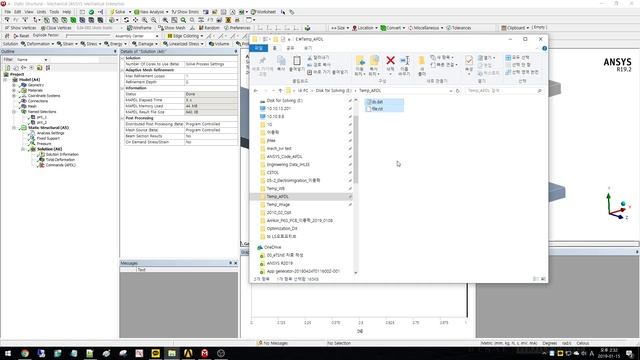Image resolution: width=640 pixels, height=360 pixels.
Task: Open the Windows Start menu
Action: [x=8, y=353]
